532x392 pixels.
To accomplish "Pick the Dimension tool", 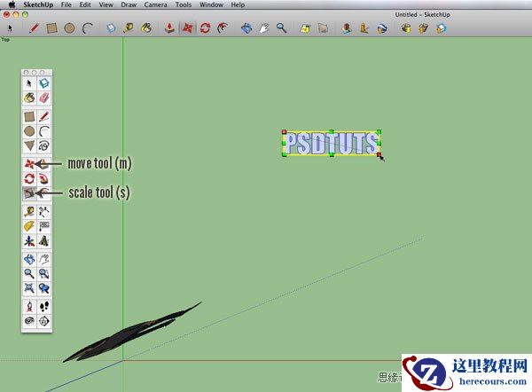I will point(44,211).
